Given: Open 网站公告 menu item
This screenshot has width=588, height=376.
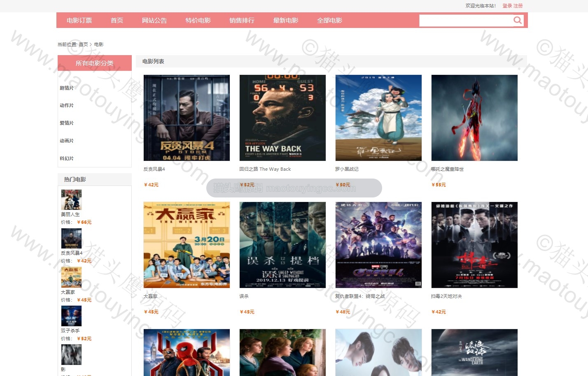Looking at the screenshot, I should click(x=154, y=20).
